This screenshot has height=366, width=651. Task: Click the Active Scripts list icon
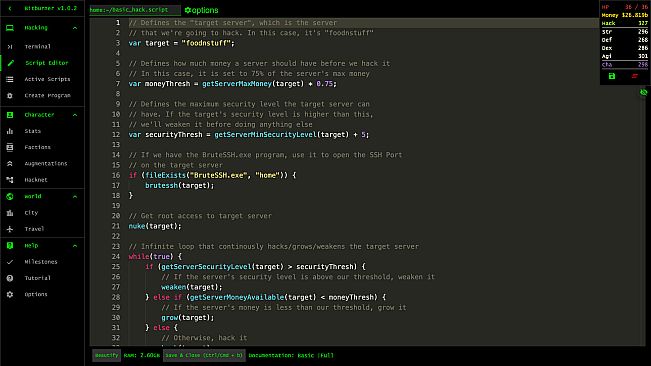pos(10,79)
